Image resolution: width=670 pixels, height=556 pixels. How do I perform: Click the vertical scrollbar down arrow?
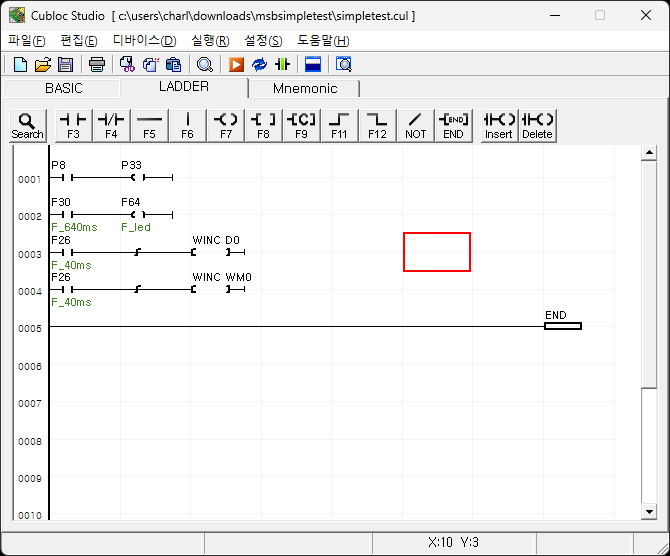click(x=649, y=511)
